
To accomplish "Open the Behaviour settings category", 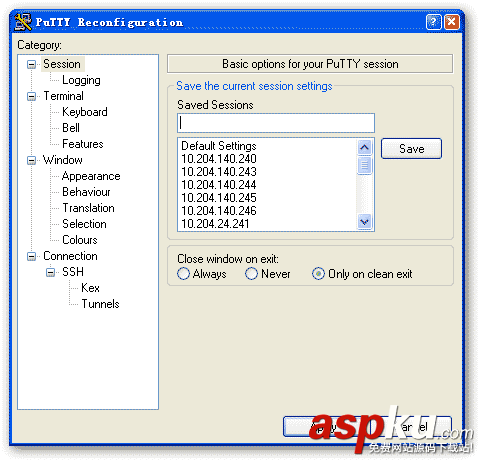I will [86, 192].
